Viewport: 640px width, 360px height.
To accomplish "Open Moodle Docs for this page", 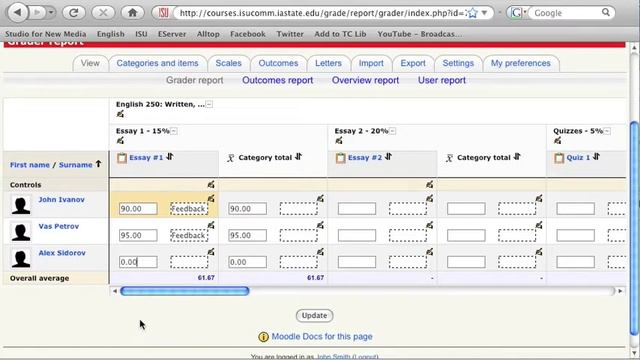I will pos(322,337).
